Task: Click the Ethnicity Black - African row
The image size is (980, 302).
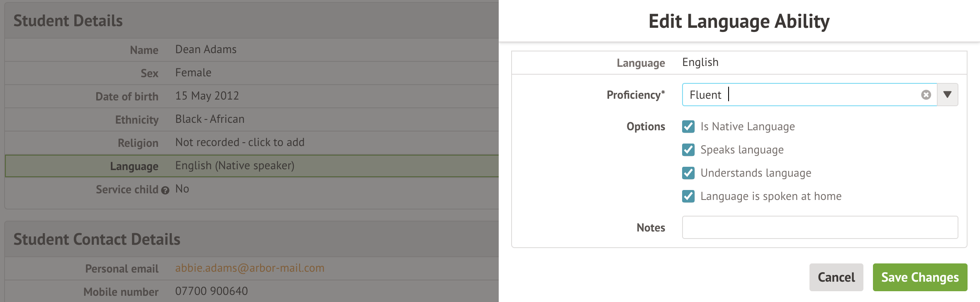Action: [x=251, y=119]
